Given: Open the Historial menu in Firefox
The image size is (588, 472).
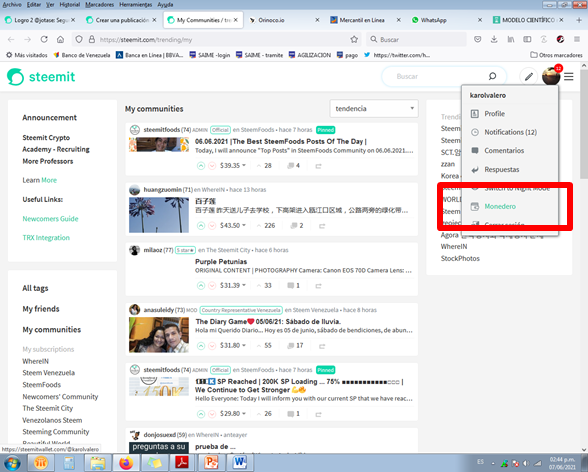Looking at the screenshot, I should click(70, 4).
